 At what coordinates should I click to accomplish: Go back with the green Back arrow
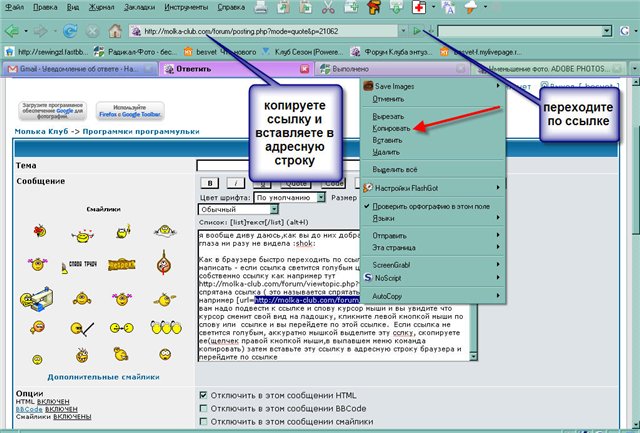[x=11, y=31]
